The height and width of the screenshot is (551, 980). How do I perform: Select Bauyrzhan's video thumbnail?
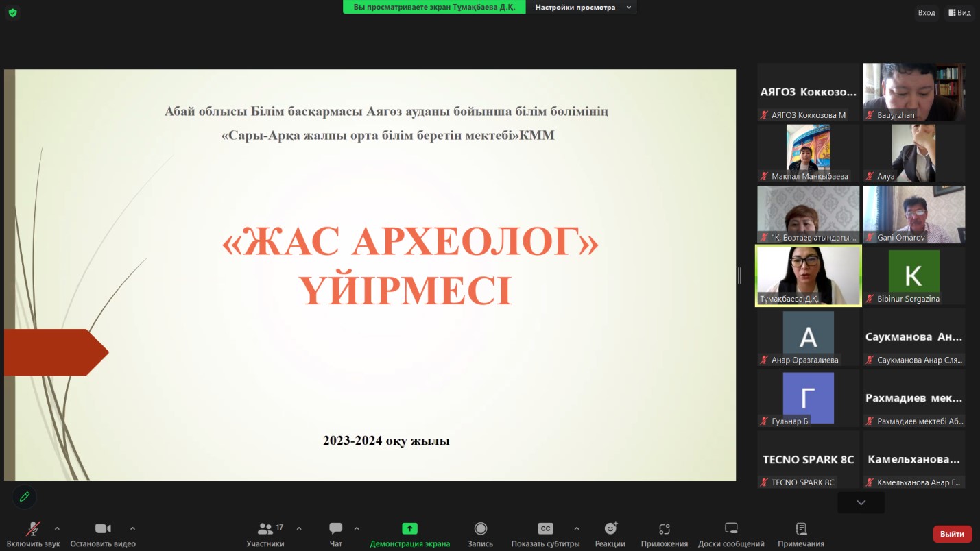(914, 92)
